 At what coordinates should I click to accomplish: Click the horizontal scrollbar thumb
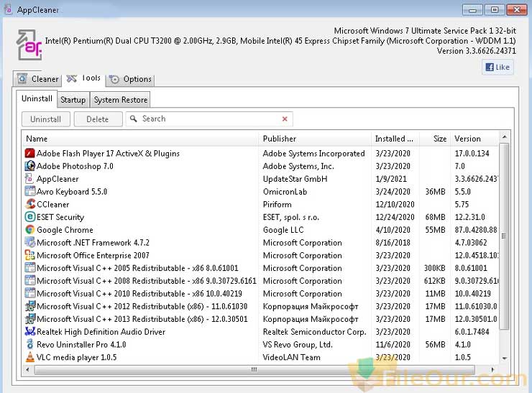coord(254,369)
